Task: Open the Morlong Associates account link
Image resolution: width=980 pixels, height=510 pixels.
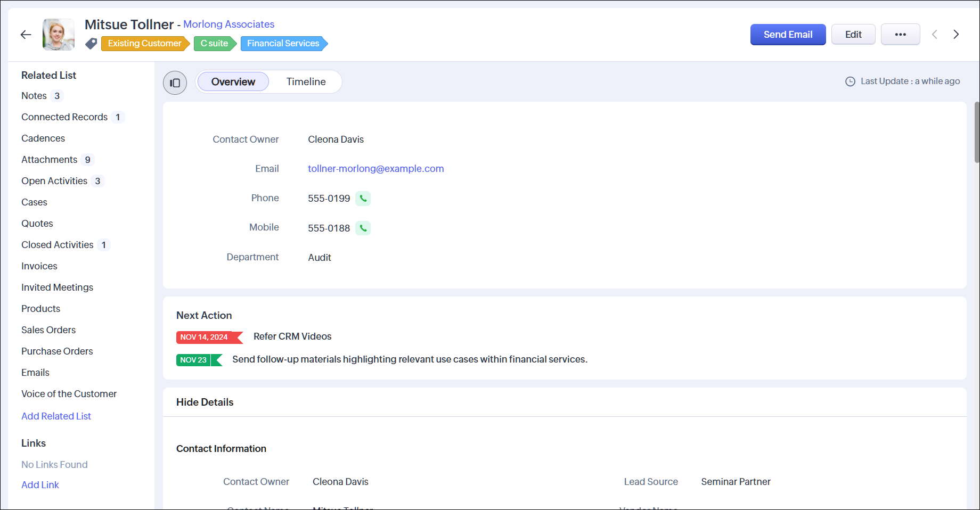Action: tap(229, 24)
